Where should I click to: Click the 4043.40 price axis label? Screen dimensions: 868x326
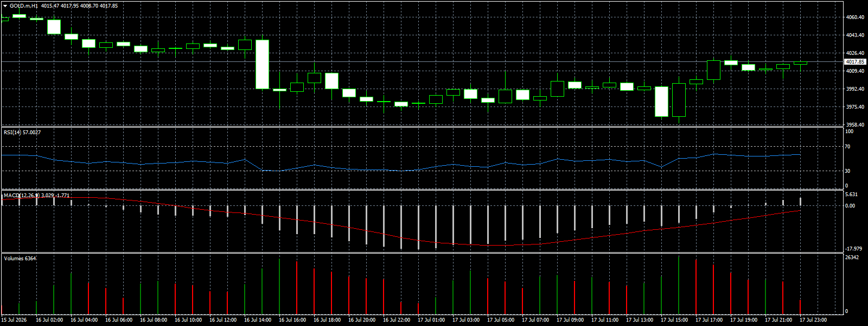855,35
